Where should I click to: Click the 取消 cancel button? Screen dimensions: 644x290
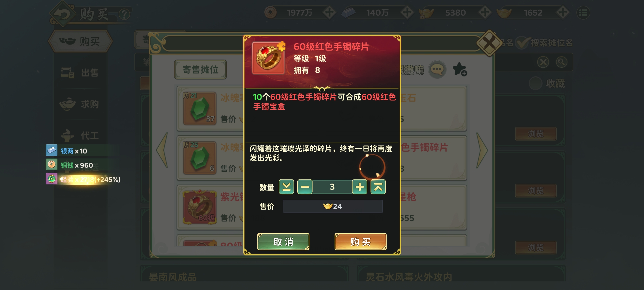tap(283, 242)
